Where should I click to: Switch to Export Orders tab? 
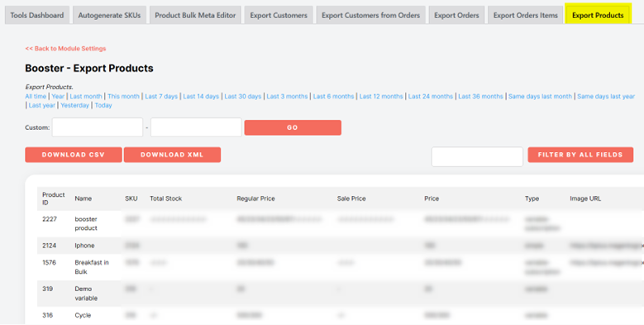click(456, 15)
